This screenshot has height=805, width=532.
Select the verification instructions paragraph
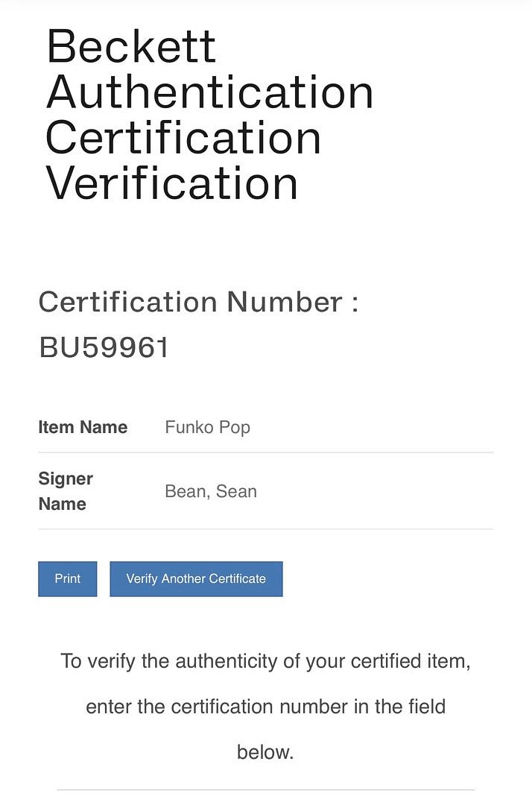(x=266, y=707)
